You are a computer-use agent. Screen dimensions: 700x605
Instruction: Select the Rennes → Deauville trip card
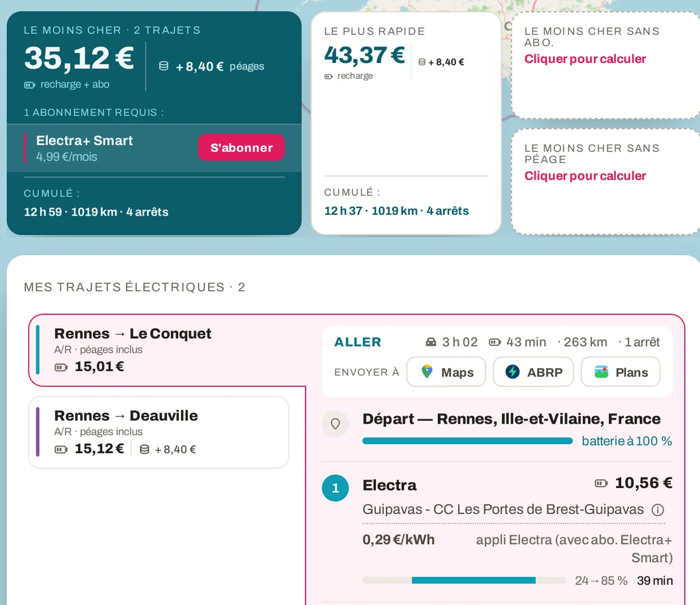pos(158,433)
